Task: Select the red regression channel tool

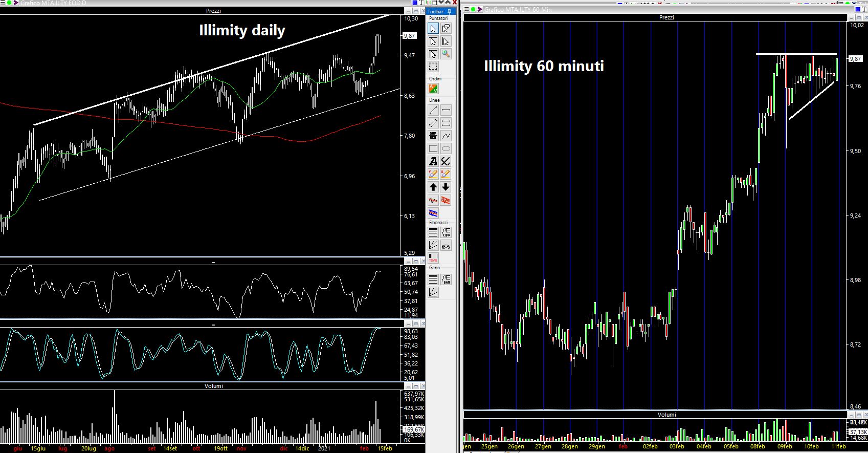Action: 446,200
